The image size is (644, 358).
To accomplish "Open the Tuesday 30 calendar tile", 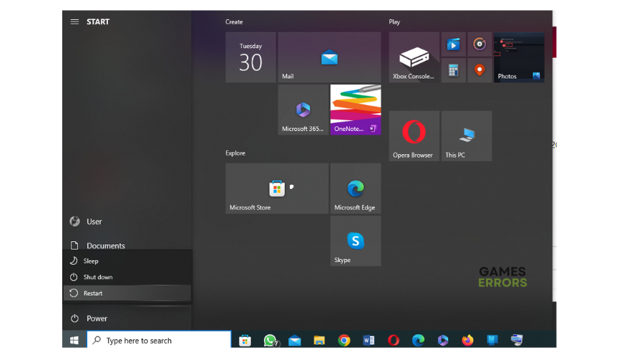I will [x=250, y=57].
